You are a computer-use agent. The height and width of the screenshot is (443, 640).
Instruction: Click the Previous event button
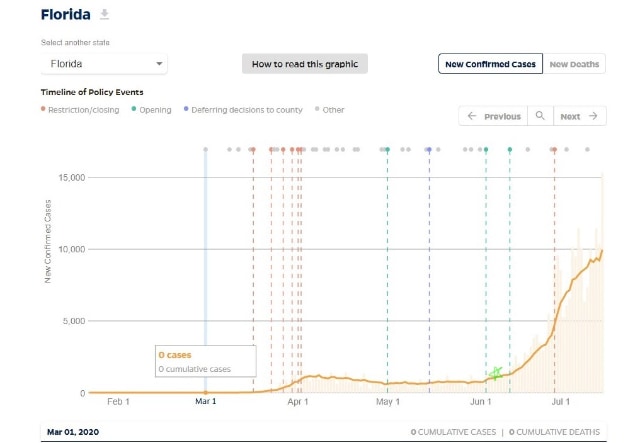click(493, 116)
